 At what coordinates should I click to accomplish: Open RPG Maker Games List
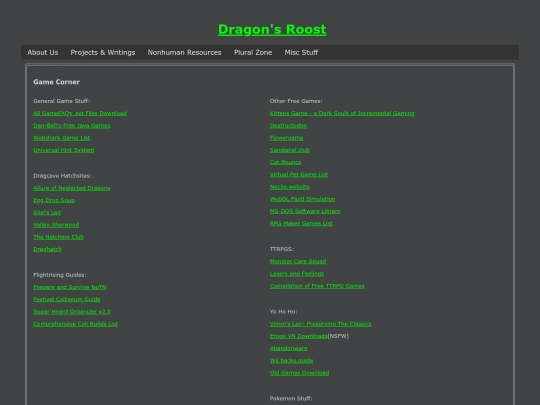click(301, 224)
